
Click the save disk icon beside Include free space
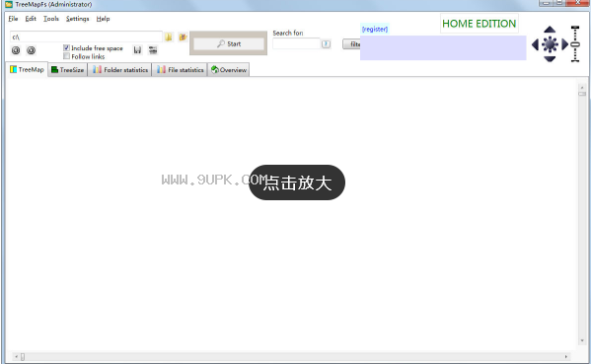(137, 49)
